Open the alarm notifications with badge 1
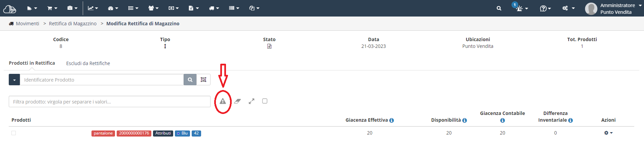Screen dimensions: 644x148 tap(522, 8)
